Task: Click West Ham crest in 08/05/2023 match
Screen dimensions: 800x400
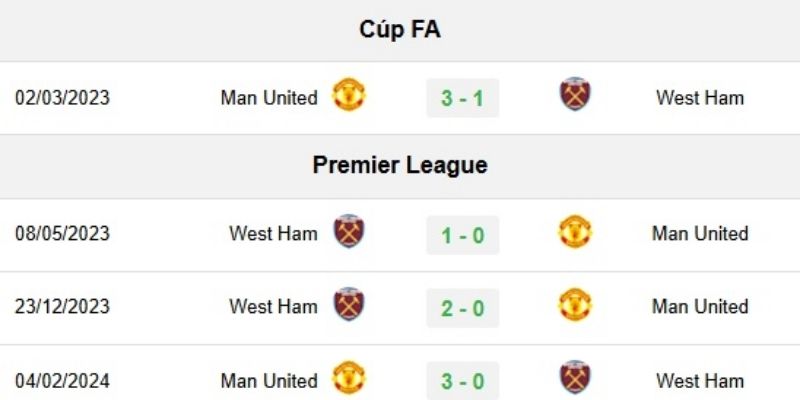Action: point(349,231)
